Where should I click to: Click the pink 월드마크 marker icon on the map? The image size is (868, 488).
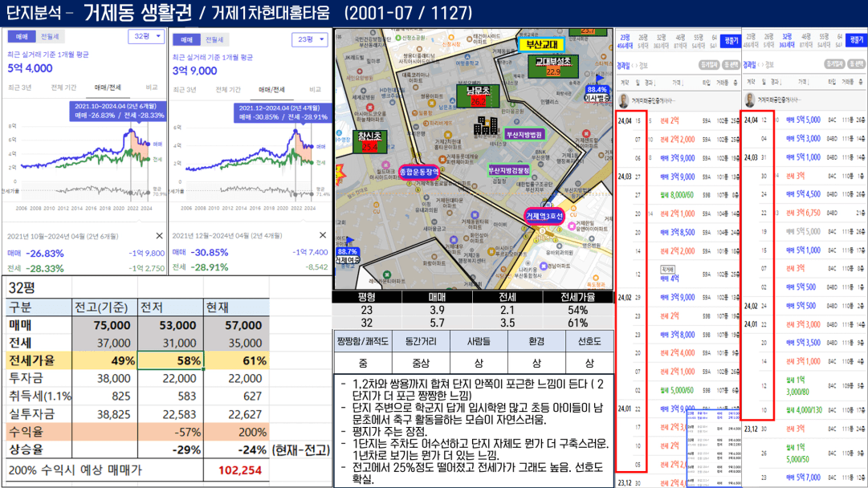386,165
